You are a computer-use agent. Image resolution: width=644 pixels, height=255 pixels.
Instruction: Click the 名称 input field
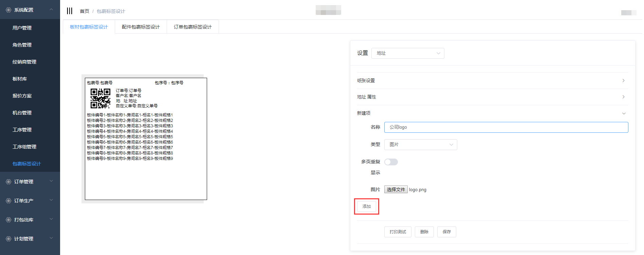click(506, 127)
